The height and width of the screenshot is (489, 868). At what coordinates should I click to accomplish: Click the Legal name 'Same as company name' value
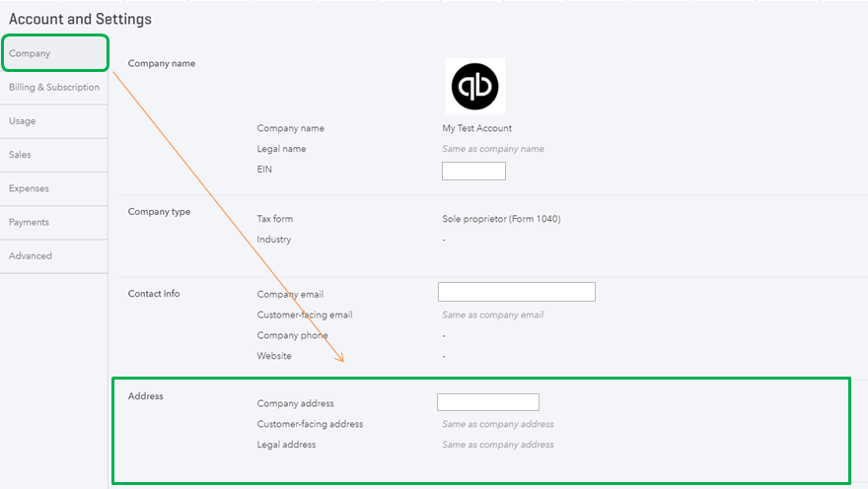[x=492, y=149]
